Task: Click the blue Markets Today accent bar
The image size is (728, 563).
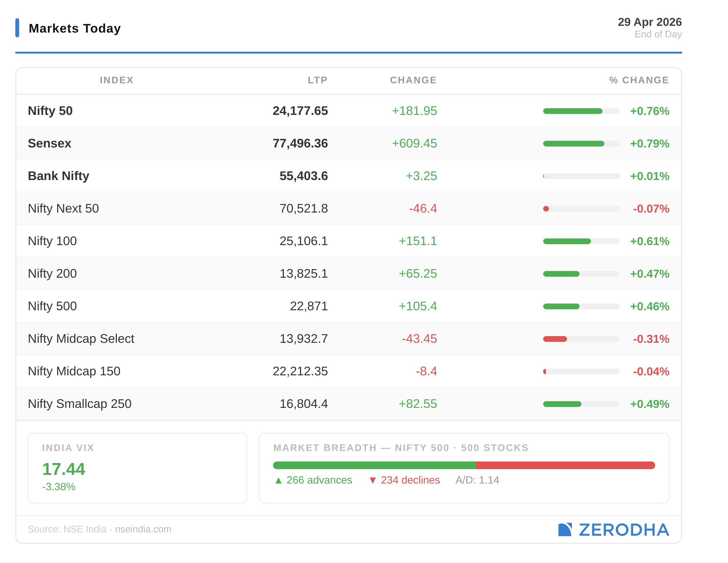Action: [x=17, y=28]
